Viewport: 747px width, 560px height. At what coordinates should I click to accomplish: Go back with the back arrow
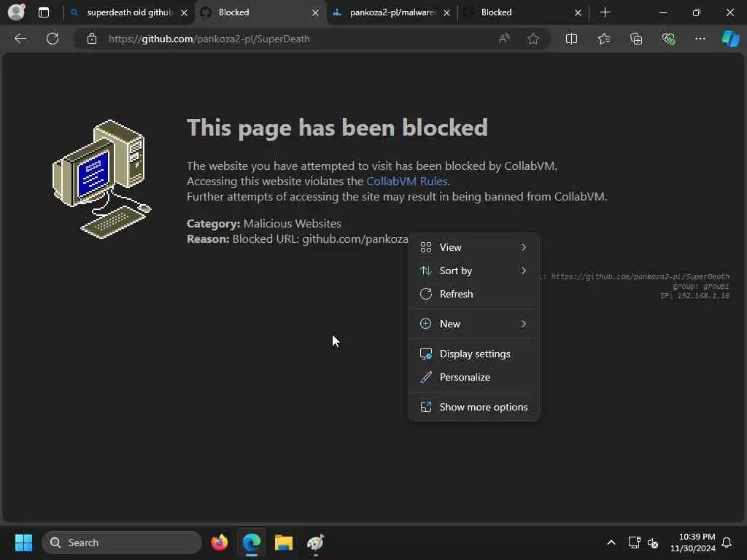20,39
